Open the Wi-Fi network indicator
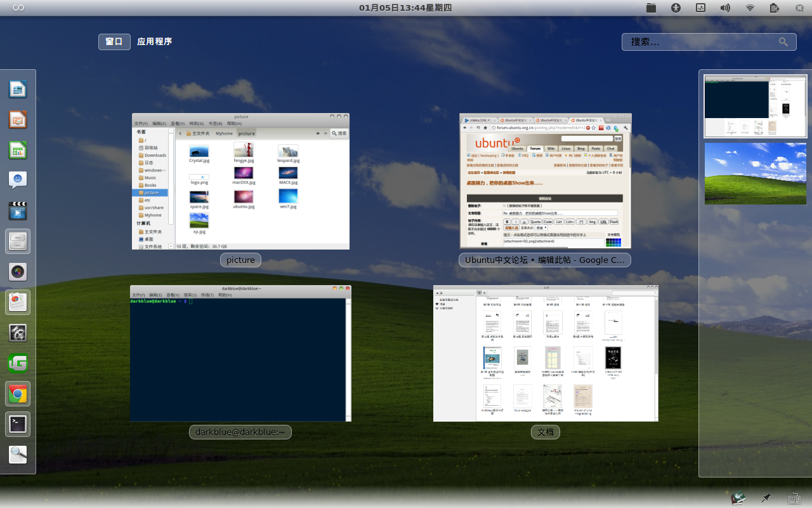This screenshot has height=508, width=812. [x=750, y=8]
